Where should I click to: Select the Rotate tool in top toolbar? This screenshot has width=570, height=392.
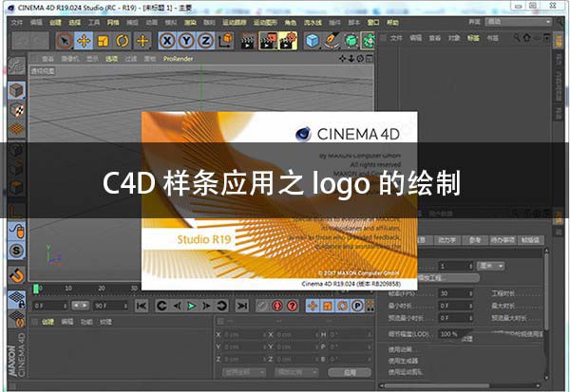[123, 41]
